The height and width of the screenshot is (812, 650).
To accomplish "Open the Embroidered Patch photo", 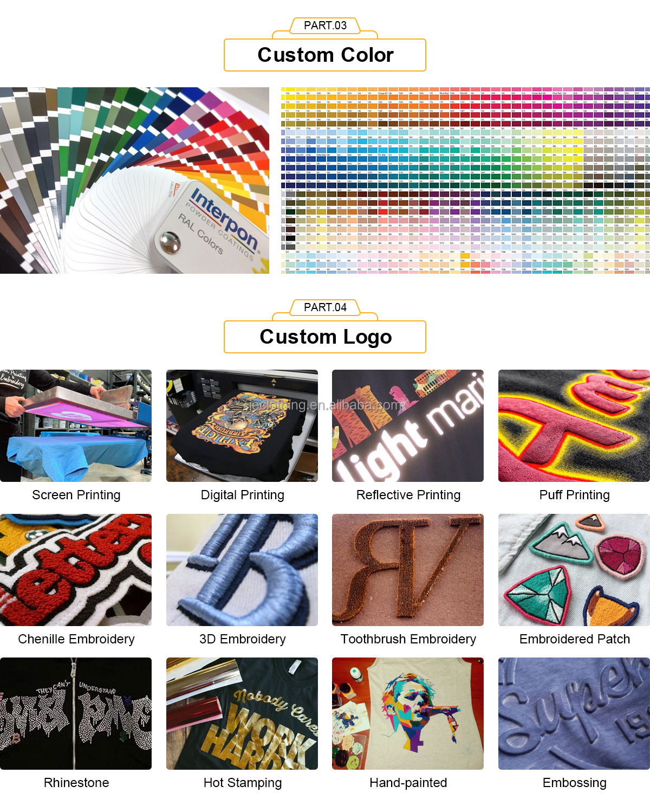I will pos(574,570).
